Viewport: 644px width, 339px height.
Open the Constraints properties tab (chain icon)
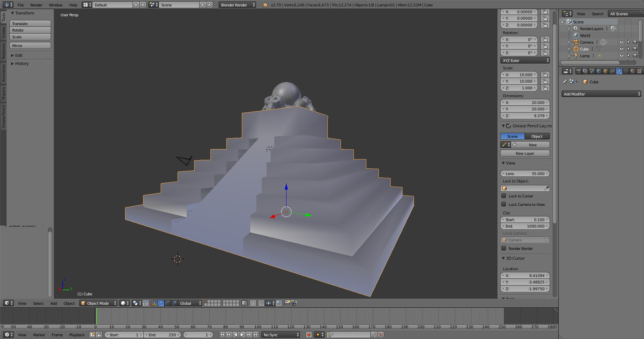pos(612,71)
